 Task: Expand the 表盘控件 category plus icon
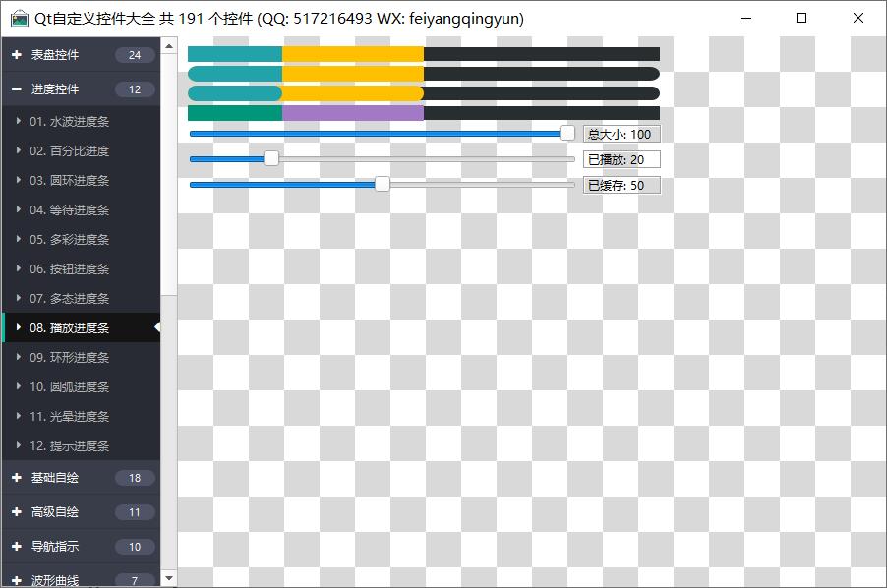(x=17, y=55)
